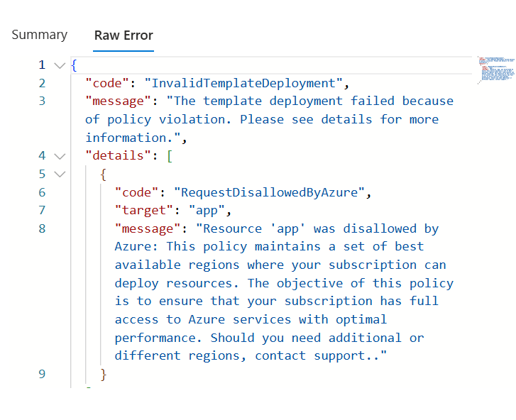516x420 pixels.
Task: Click the "message" key on line 8
Action: click(148, 229)
